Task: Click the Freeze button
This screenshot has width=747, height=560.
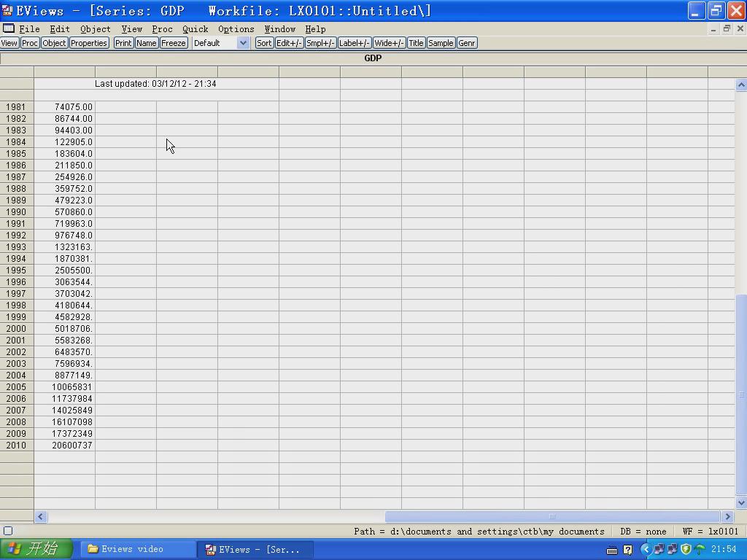Action: 174,43
